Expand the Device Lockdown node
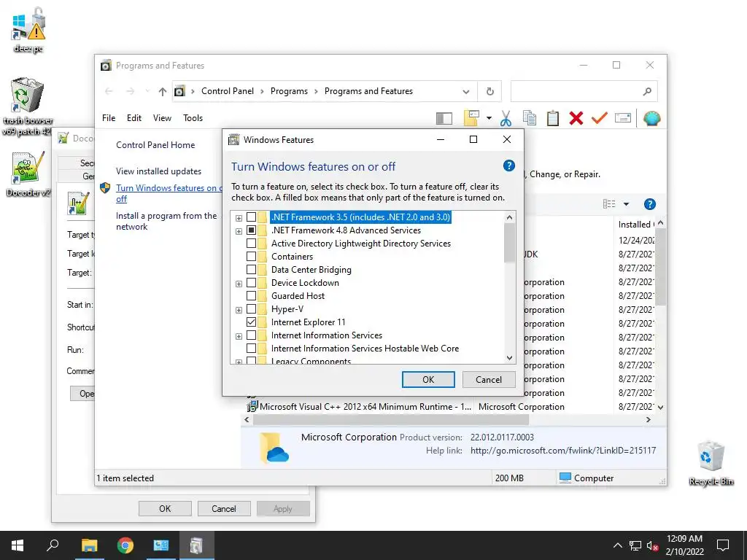 pyautogui.click(x=239, y=284)
